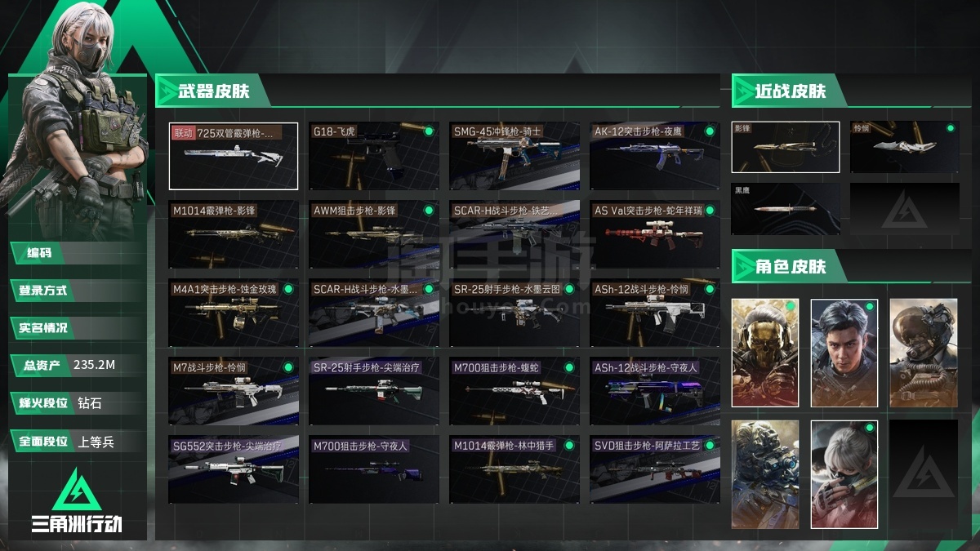Toggle green indicator on AWM狙击步枪-影锋
The image size is (980, 551).
[x=429, y=211]
